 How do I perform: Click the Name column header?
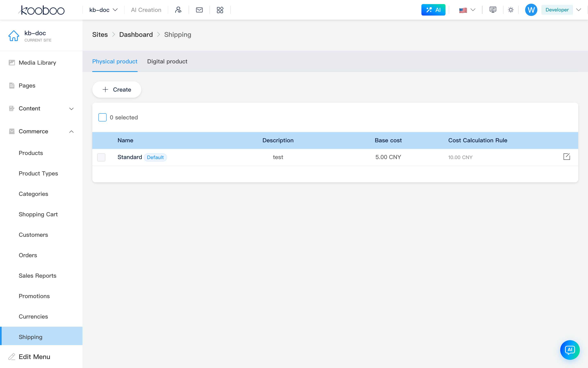point(125,140)
